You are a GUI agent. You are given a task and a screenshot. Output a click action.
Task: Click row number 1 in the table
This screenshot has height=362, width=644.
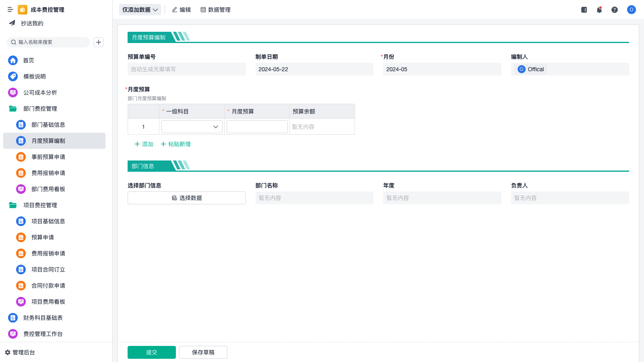143,127
